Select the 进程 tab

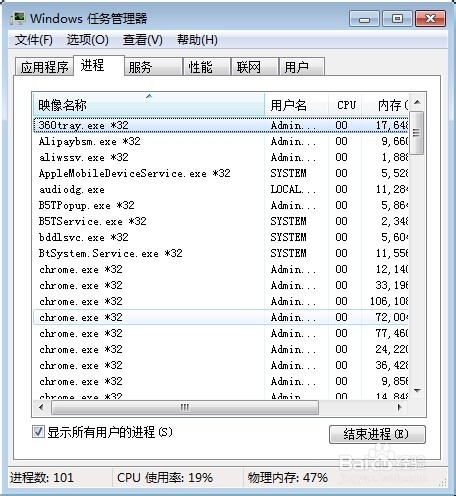click(x=99, y=66)
